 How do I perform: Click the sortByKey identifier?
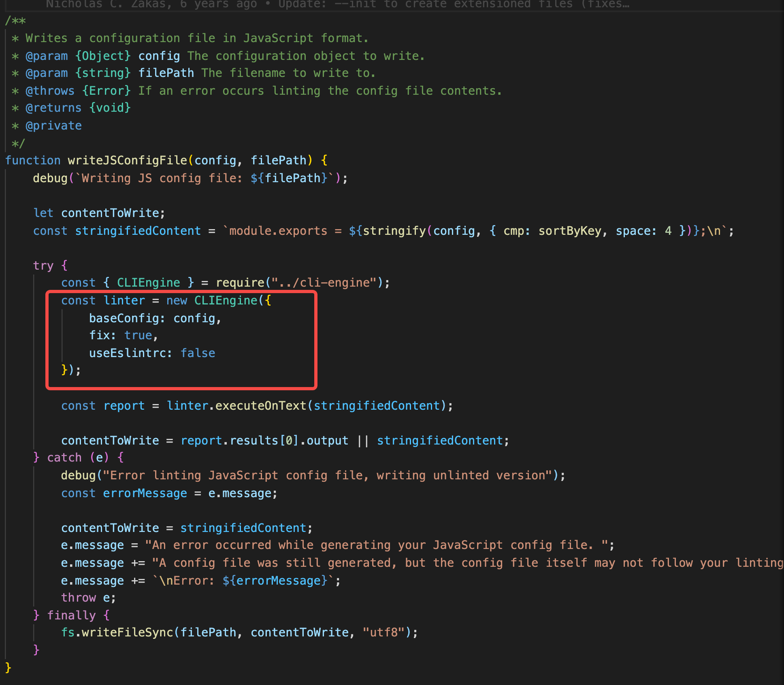click(569, 231)
